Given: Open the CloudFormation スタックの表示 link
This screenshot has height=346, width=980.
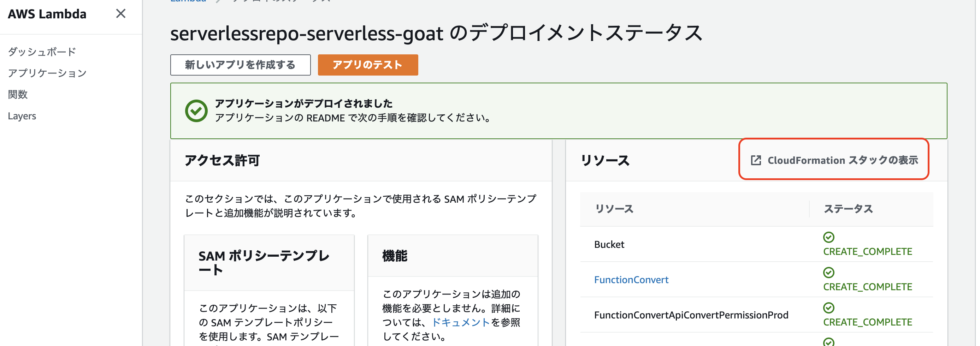Looking at the screenshot, I should pyautogui.click(x=842, y=160).
